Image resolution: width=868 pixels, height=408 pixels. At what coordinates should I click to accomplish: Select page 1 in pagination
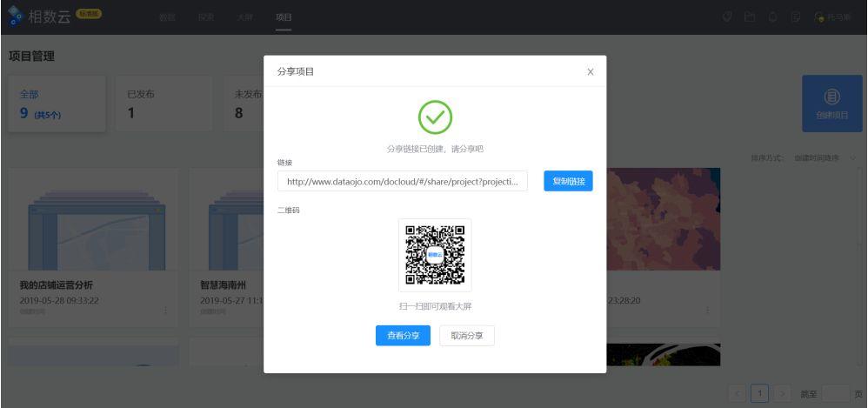pos(759,393)
